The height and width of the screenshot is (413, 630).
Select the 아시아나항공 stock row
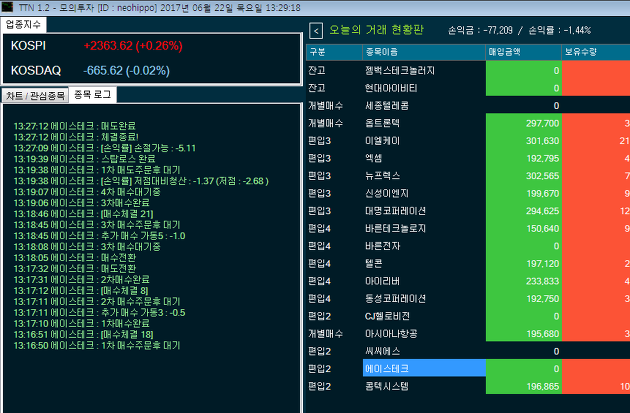point(468,333)
